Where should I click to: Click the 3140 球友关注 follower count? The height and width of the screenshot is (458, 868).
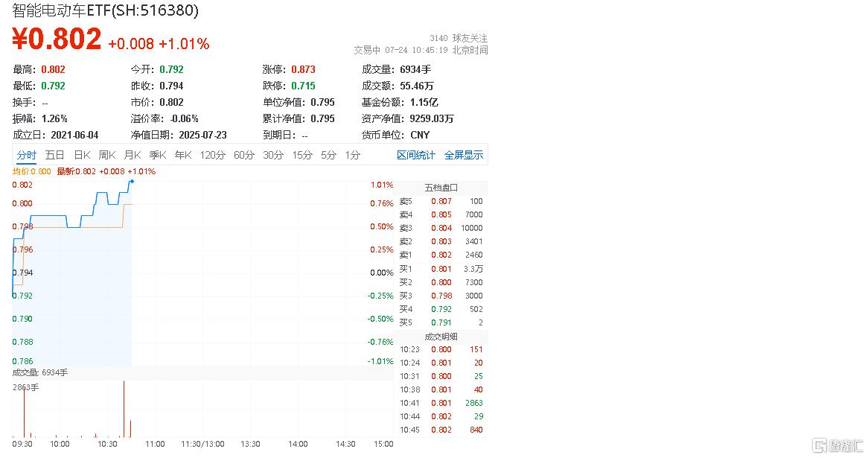pos(459,38)
